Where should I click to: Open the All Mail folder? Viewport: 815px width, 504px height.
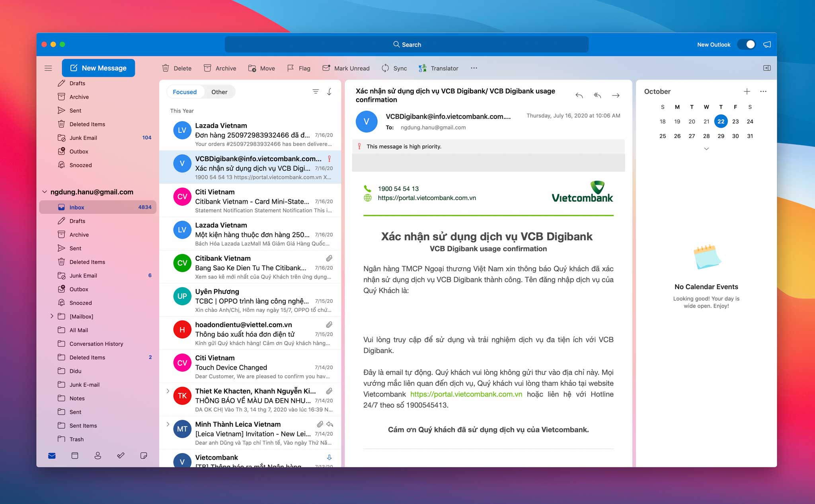(98, 330)
